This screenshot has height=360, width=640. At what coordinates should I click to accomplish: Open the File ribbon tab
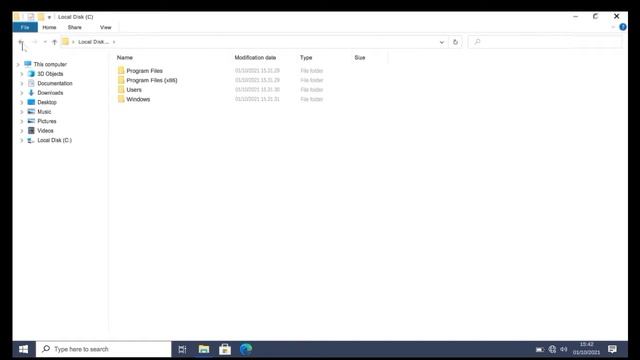tap(25, 27)
